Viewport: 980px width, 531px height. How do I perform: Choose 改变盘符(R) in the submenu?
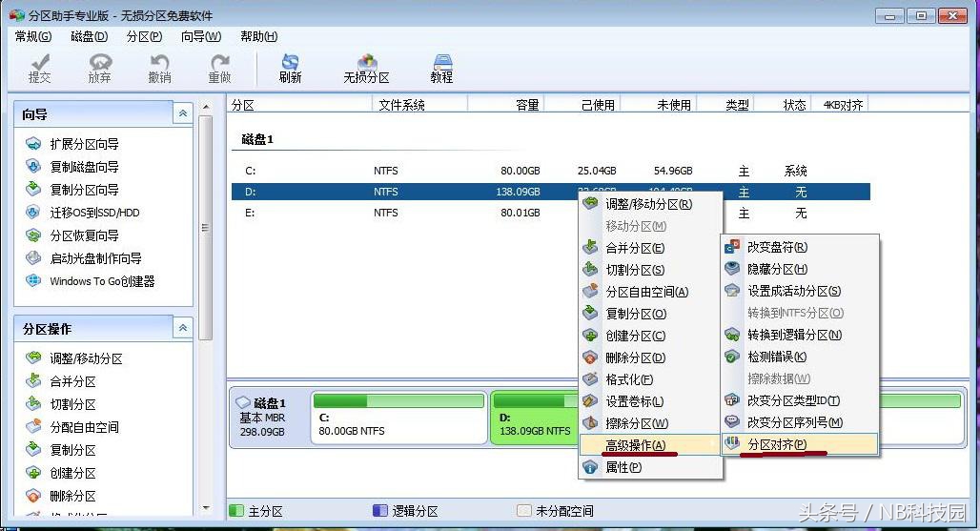tap(800, 247)
